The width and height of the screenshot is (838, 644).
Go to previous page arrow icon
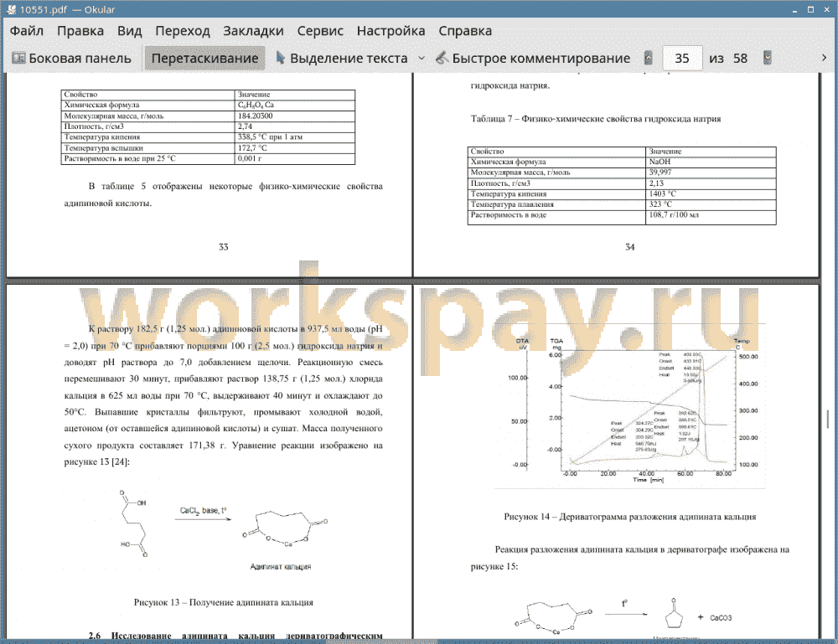(649, 58)
